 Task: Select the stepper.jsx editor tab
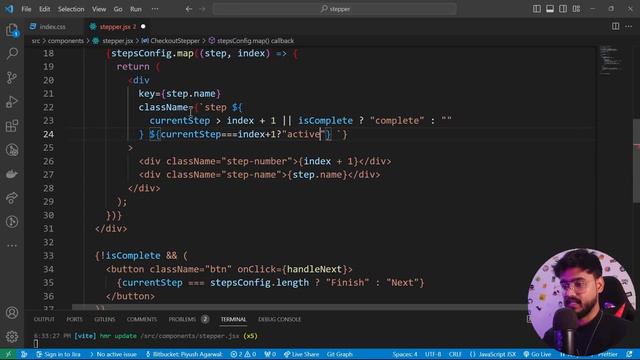click(x=118, y=27)
